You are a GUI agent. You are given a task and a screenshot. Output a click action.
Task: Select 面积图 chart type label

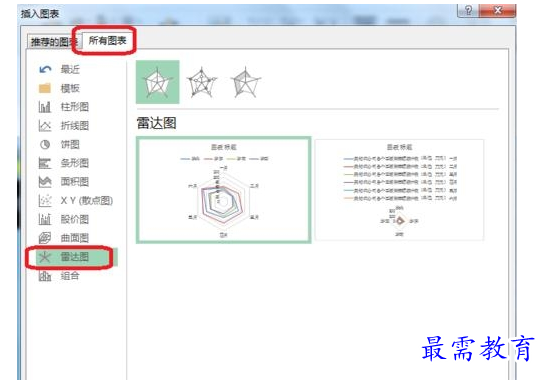coord(74,182)
